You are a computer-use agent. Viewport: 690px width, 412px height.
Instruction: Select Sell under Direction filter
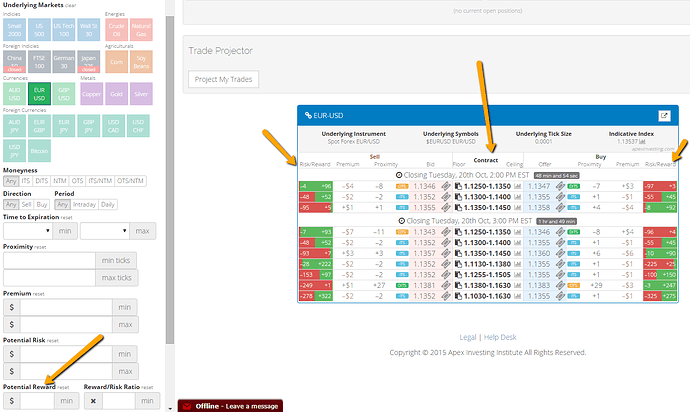[x=28, y=206]
